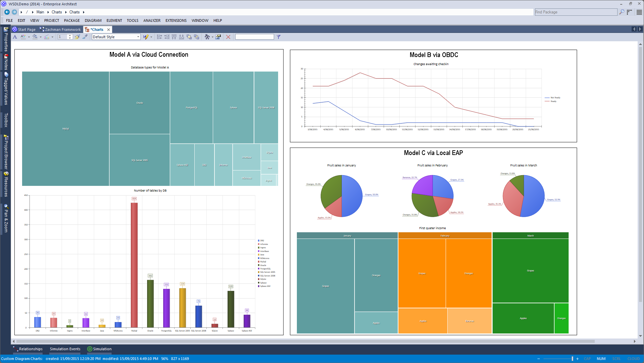Open the ELEMENT menu
644x363 pixels.
click(114, 20)
